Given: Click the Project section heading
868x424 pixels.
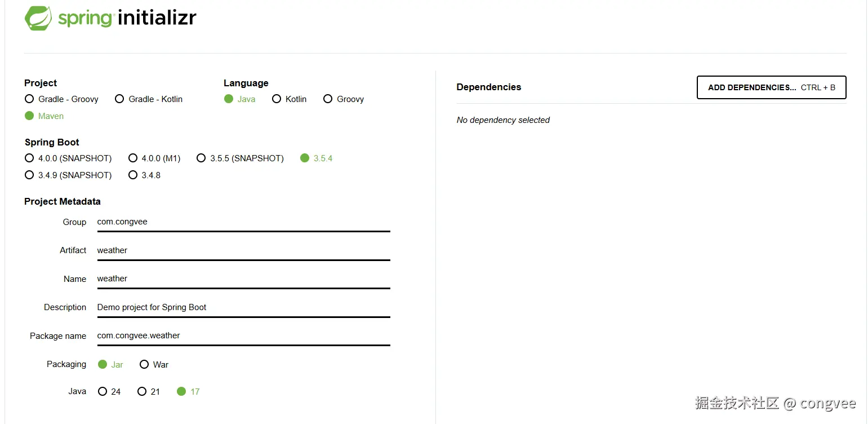Looking at the screenshot, I should (41, 83).
